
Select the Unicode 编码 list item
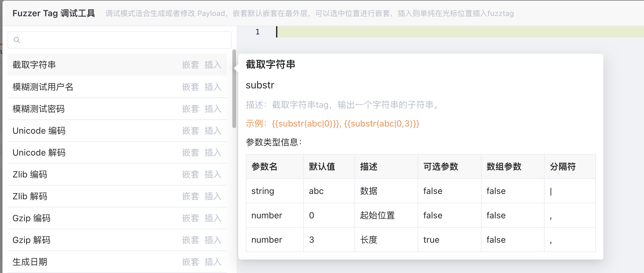(x=39, y=131)
